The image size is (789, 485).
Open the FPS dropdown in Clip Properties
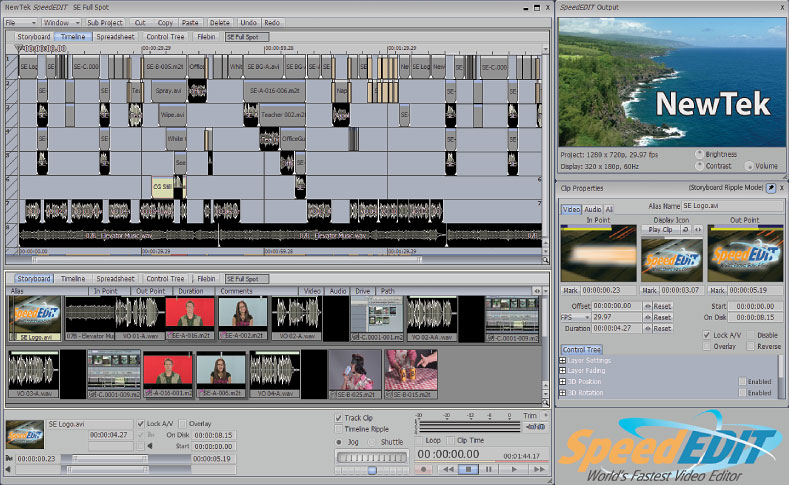[x=576, y=317]
